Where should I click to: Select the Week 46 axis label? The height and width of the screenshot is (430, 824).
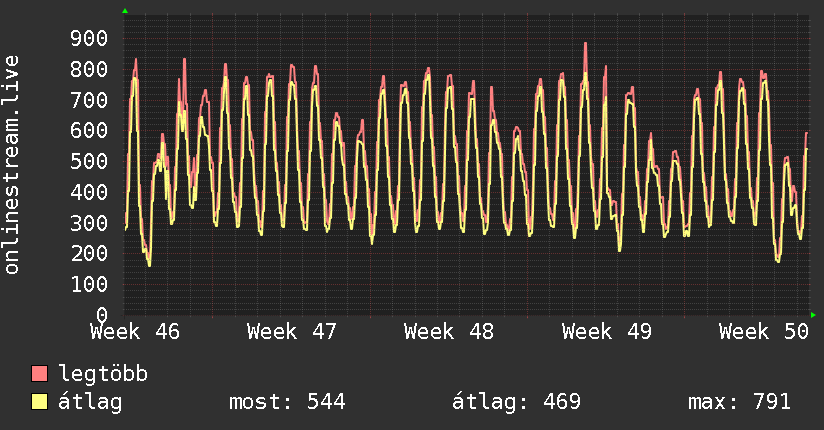[x=135, y=332]
